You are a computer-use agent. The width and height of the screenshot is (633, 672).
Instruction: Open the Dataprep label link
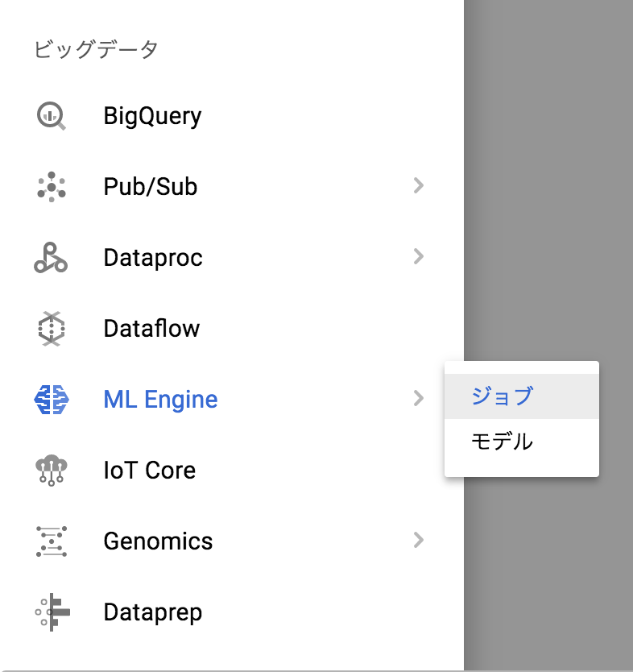pyautogui.click(x=152, y=612)
